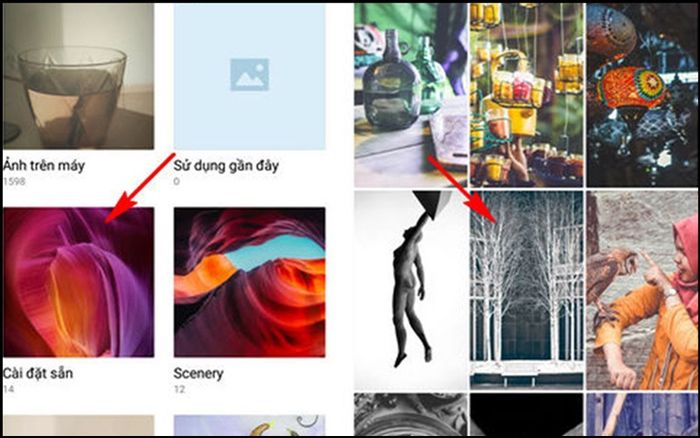Choose the woman with owl wallpaper

point(642,290)
